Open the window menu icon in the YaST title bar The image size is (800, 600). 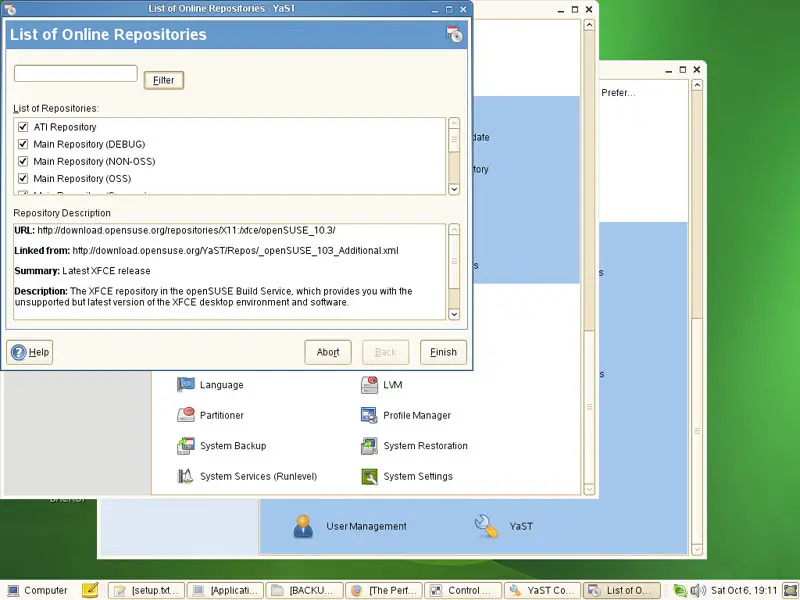[x=10, y=9]
